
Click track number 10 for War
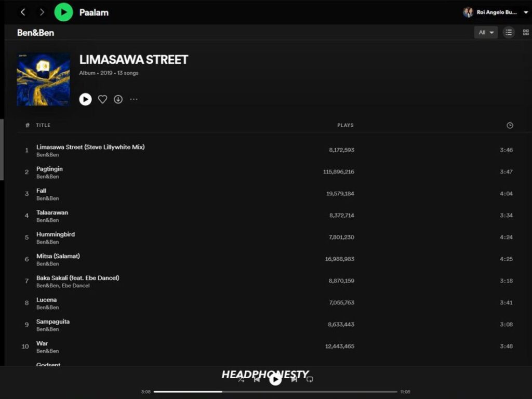coord(25,347)
